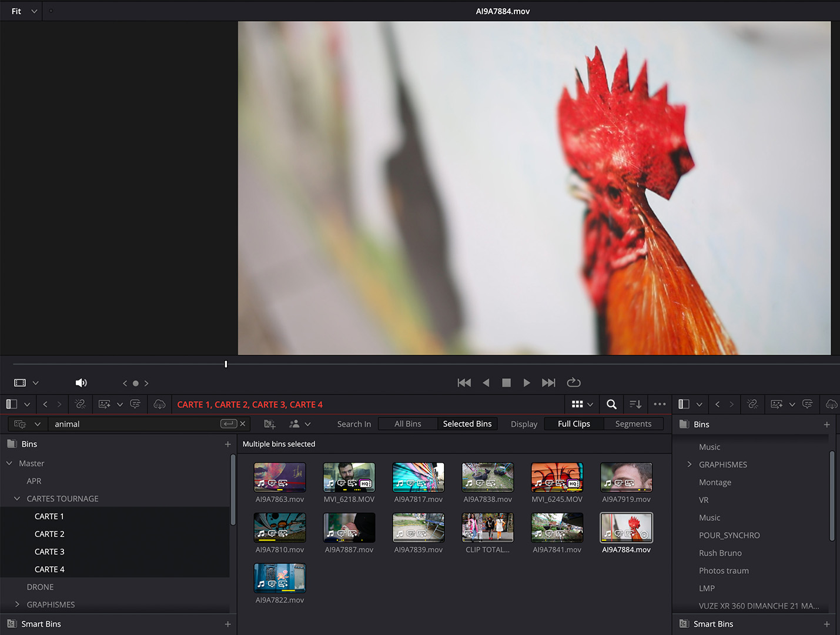This screenshot has height=635, width=840.
Task: Open the three-dot options menu
Action: [660, 405]
